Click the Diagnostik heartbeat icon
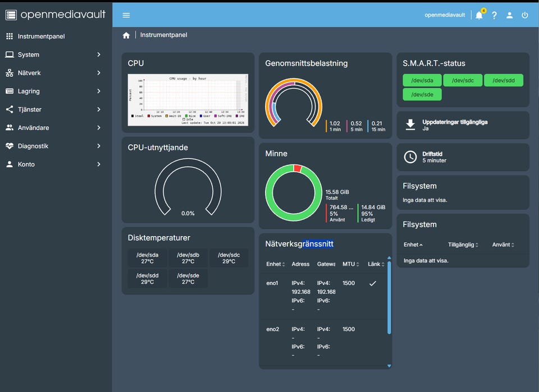The image size is (539, 392). [10, 146]
